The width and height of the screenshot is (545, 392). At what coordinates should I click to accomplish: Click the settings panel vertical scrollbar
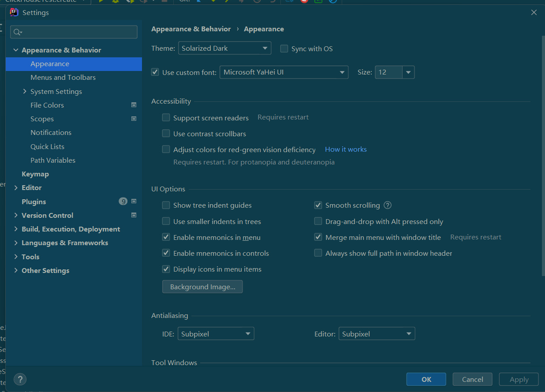tap(543, 154)
